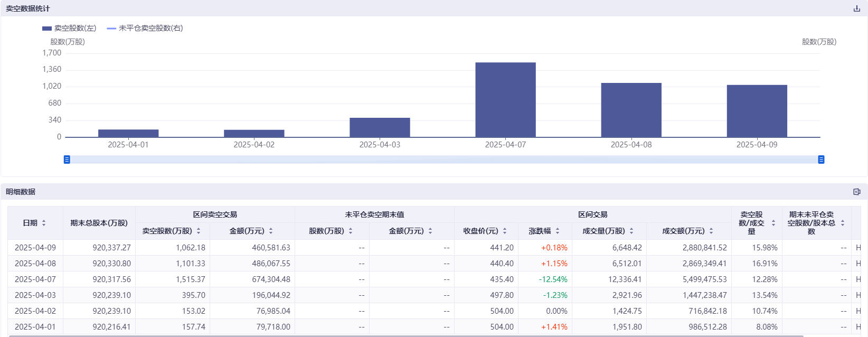
Task: Click the 区间卖空交易 column group header
Action: click(x=215, y=214)
